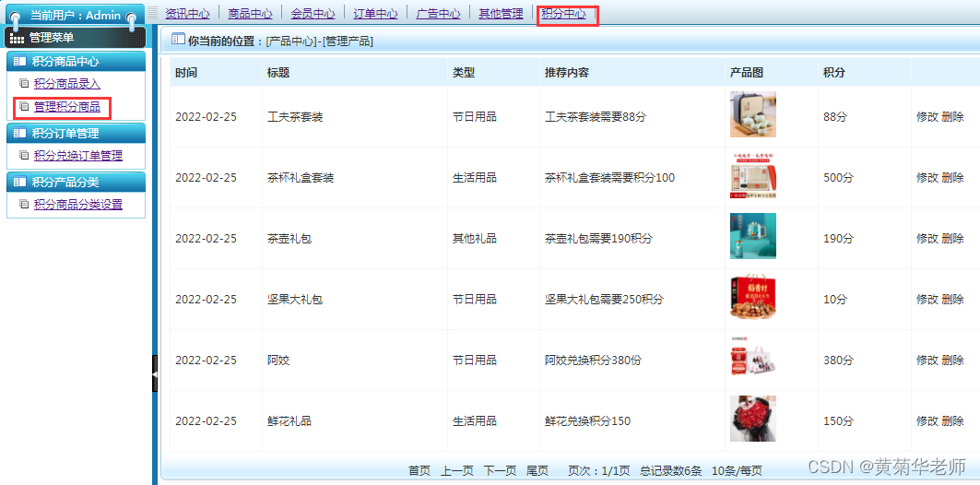Screen dimensions: 980x485
Task: Click the 积分产品分类 section header icon
Action: pos(19,182)
